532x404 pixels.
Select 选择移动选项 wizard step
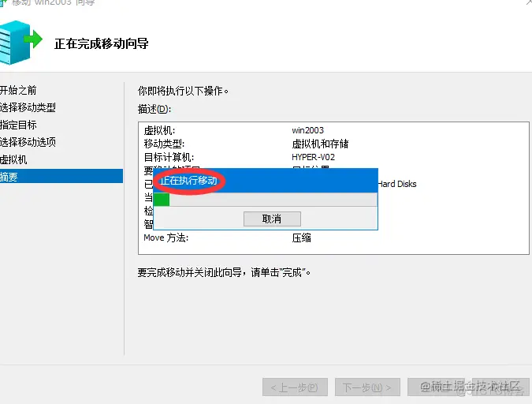pyautogui.click(x=28, y=142)
